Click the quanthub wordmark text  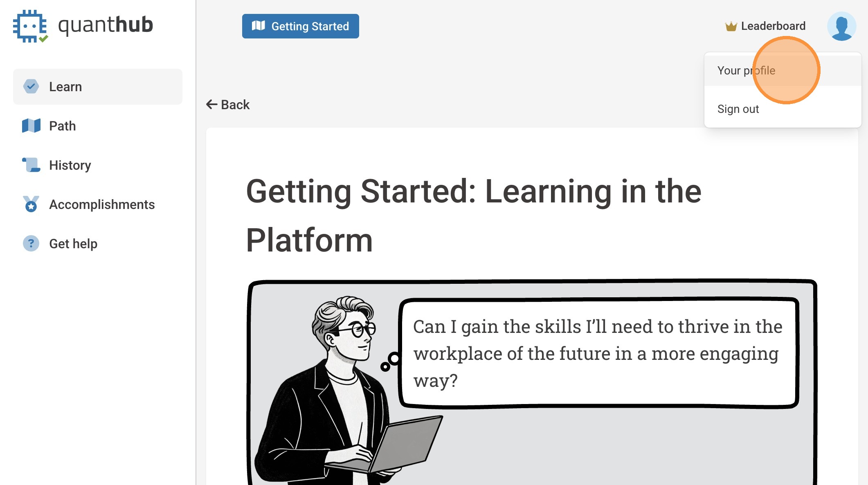pos(106,25)
